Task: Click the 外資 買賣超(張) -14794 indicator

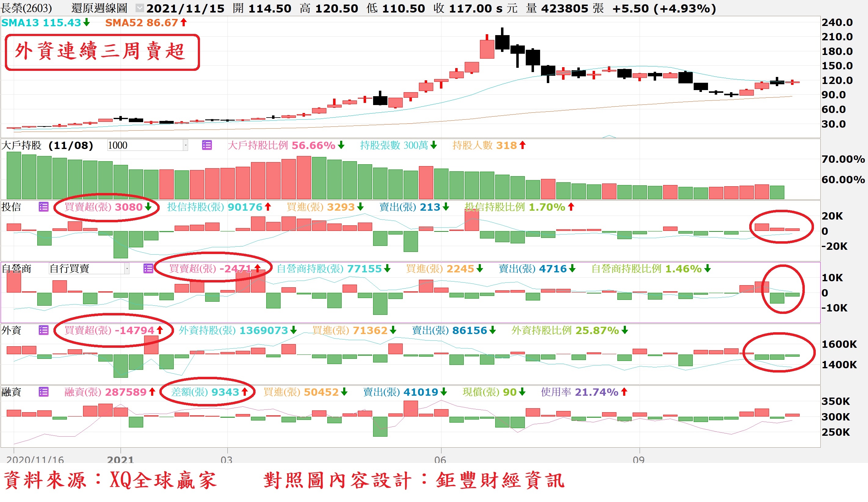Action: (110, 330)
